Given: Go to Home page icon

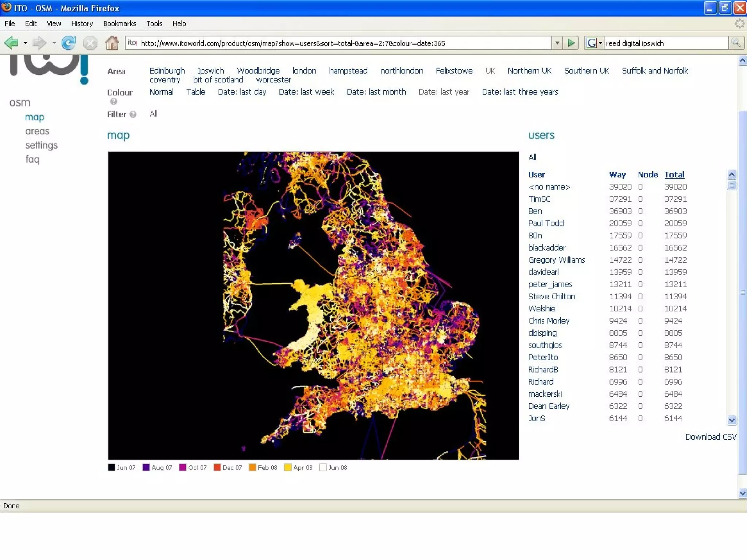Looking at the screenshot, I should [112, 43].
